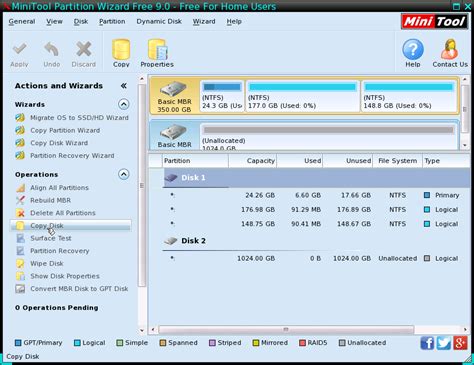Click the Unused column header

348,161
